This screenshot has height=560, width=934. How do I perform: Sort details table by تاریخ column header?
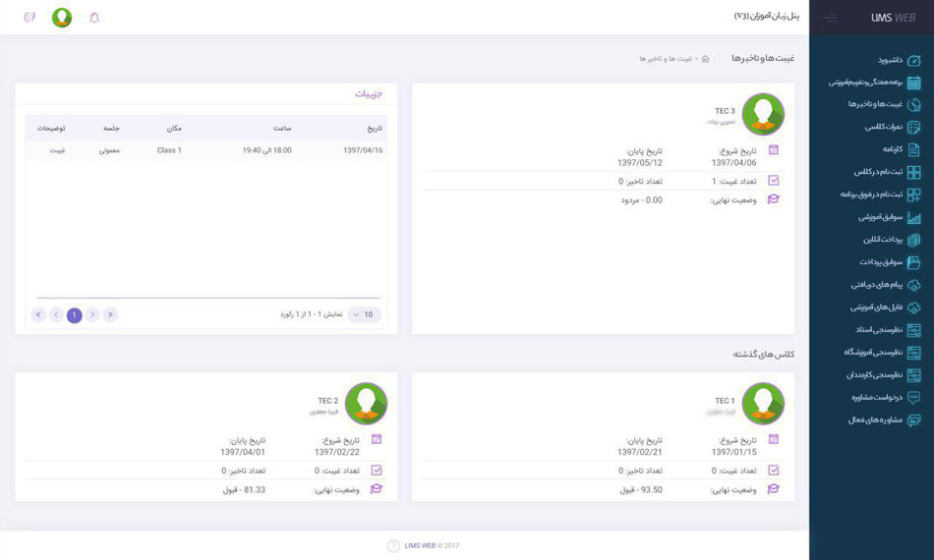coord(375,128)
